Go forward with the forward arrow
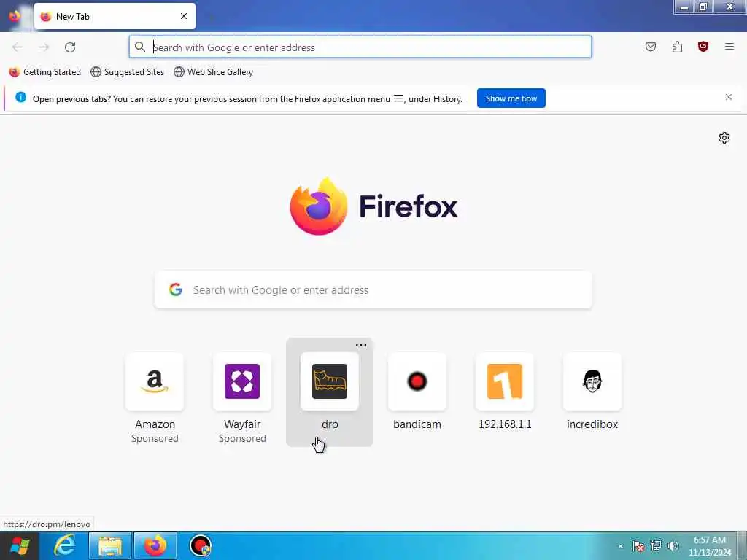The height and width of the screenshot is (560, 747). pyautogui.click(x=44, y=47)
